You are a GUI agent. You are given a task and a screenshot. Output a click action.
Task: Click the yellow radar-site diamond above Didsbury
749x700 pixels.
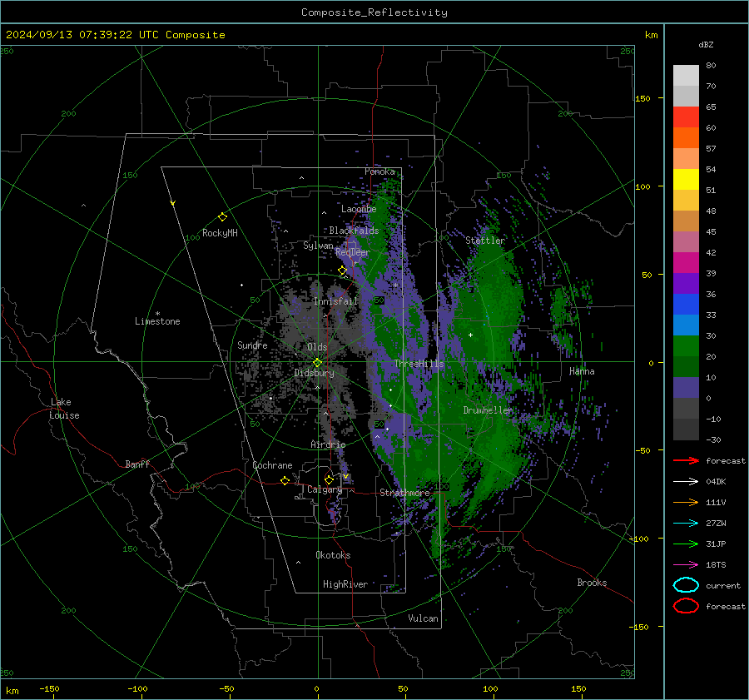pyautogui.click(x=317, y=363)
